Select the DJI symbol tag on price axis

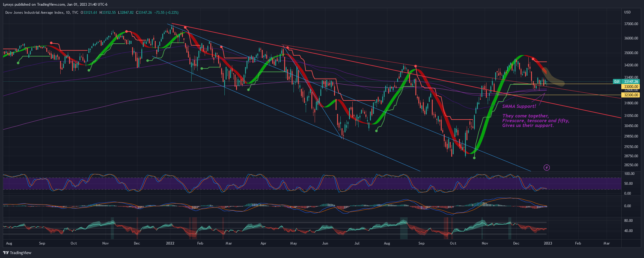(617, 81)
